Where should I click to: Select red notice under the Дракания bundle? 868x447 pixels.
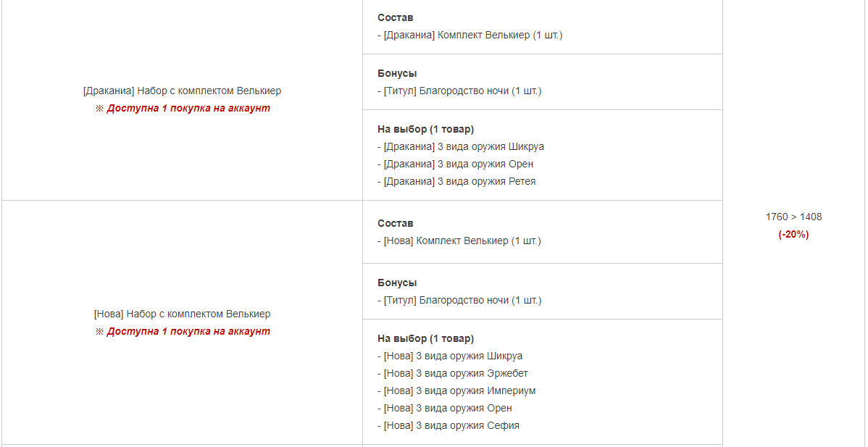point(182,109)
